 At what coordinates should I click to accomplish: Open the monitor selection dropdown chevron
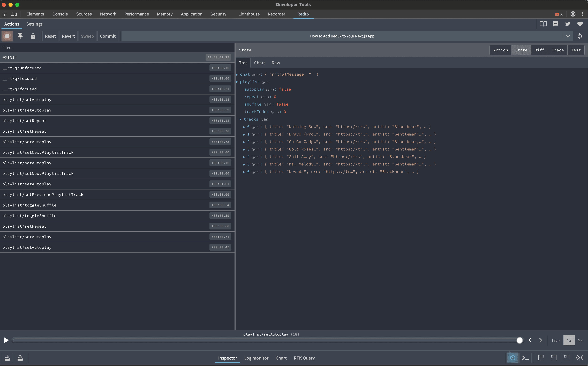click(x=568, y=36)
